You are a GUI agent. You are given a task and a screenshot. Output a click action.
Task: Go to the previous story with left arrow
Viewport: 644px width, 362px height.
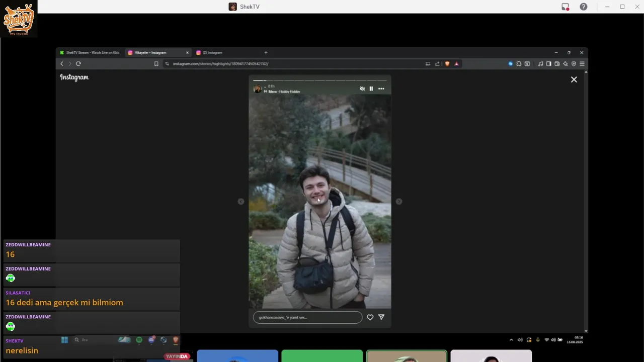click(241, 202)
